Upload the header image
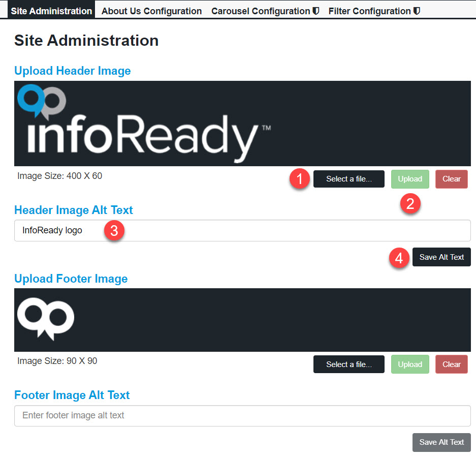The width and height of the screenshot is (476, 457). click(410, 179)
